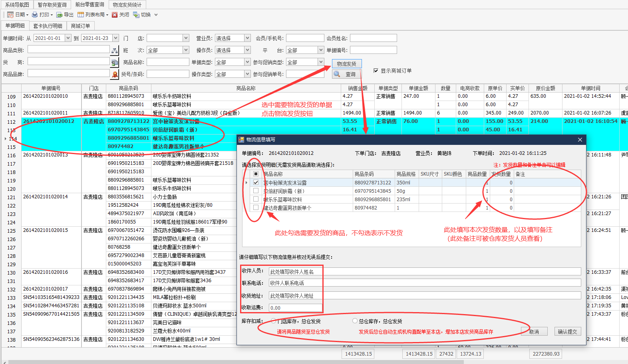The height and width of the screenshot is (364, 628).
Task: Click the 备注 cell for 贝倍舒润肤霜（新）
Action: 547,191
